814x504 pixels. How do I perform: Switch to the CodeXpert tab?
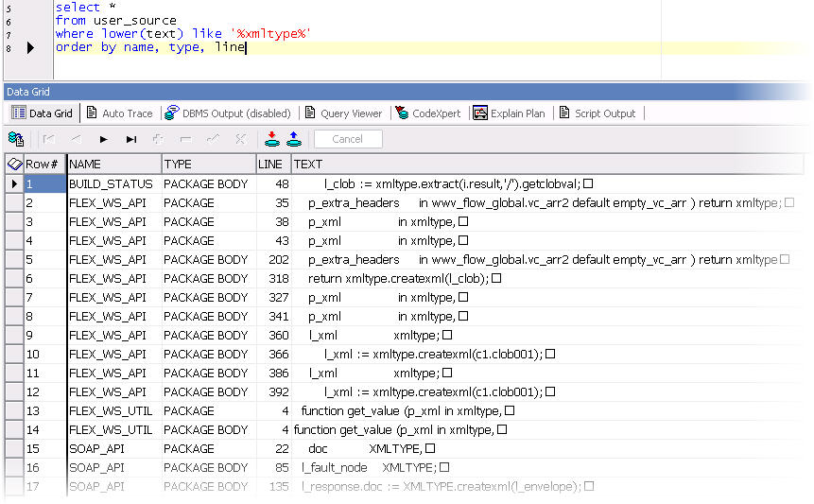tap(428, 113)
